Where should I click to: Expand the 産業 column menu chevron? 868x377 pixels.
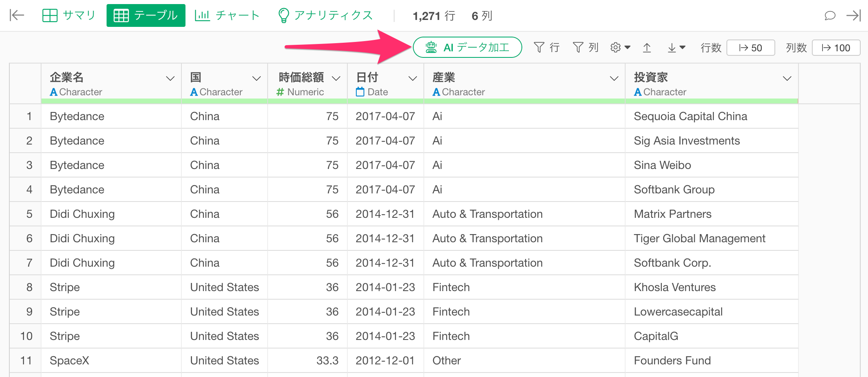pyautogui.click(x=614, y=78)
